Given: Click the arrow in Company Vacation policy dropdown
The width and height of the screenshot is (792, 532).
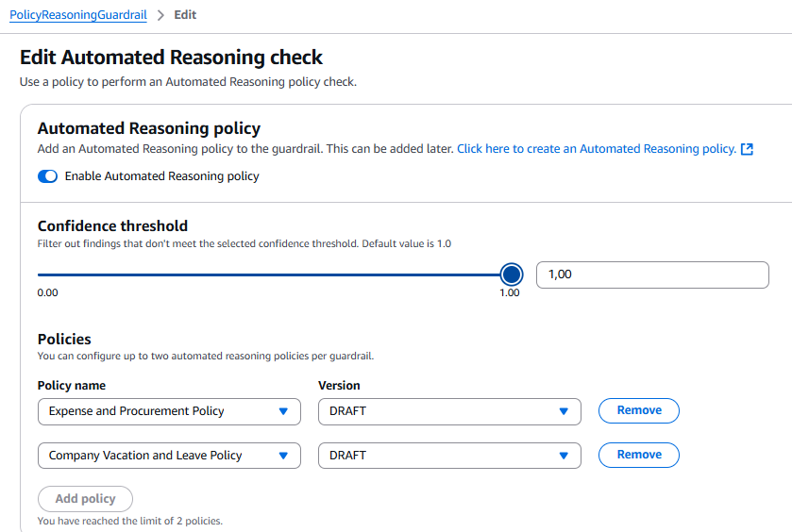Looking at the screenshot, I should coord(283,456).
